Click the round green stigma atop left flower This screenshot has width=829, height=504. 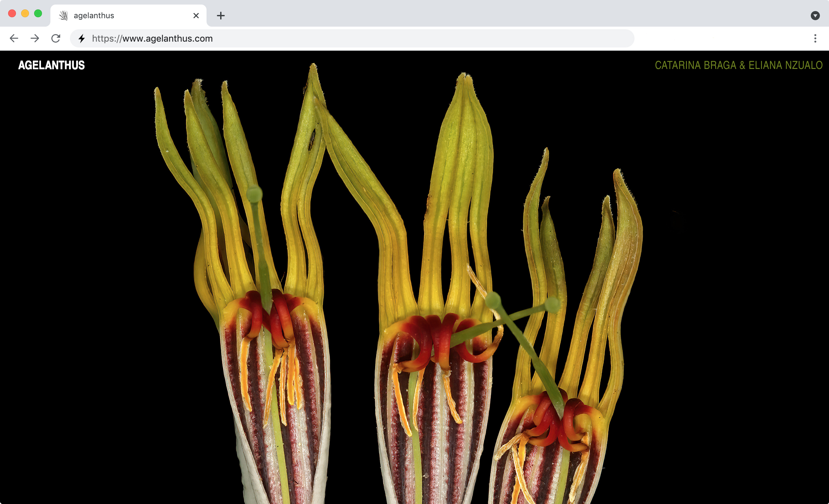[254, 194]
